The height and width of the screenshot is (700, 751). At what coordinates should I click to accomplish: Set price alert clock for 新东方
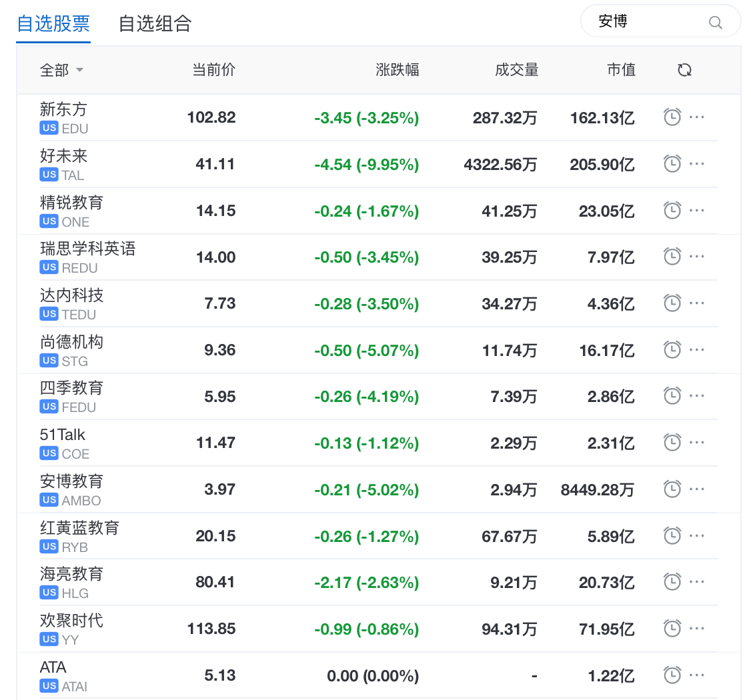(x=672, y=117)
